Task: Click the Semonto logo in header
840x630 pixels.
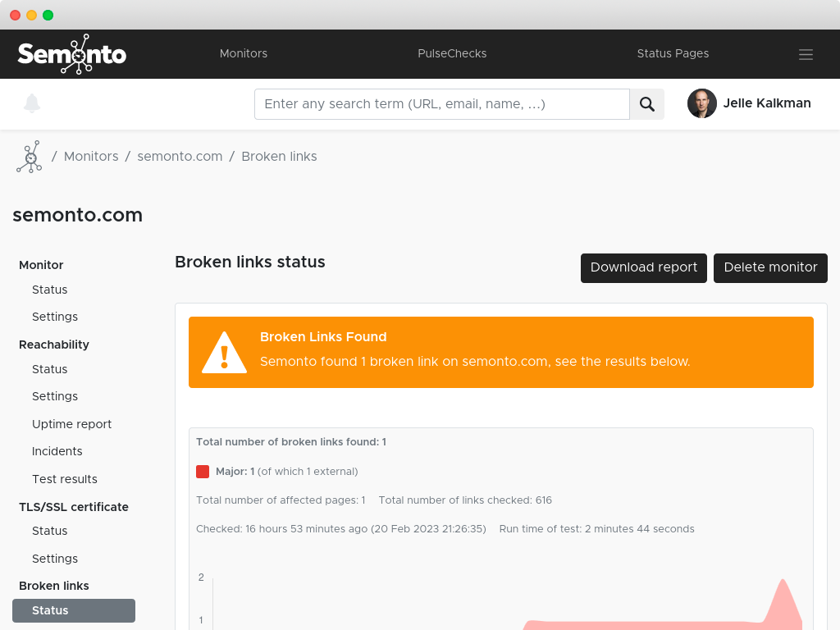Action: point(72,54)
